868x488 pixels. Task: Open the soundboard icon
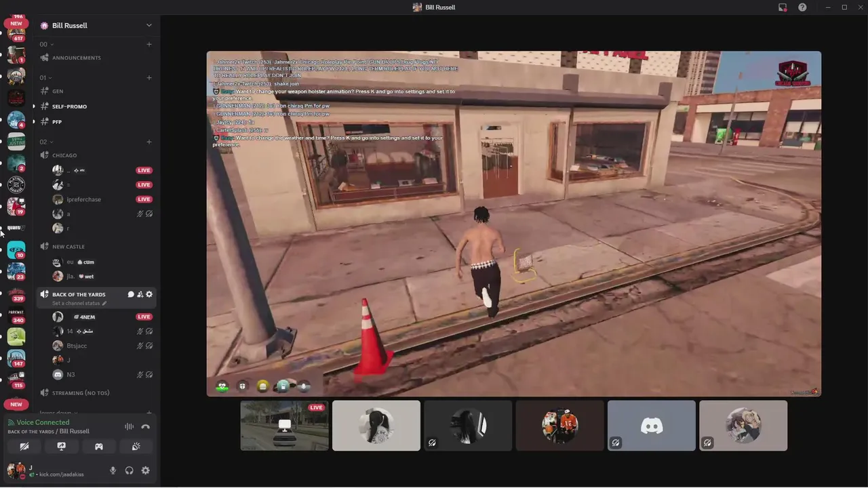[136, 447]
